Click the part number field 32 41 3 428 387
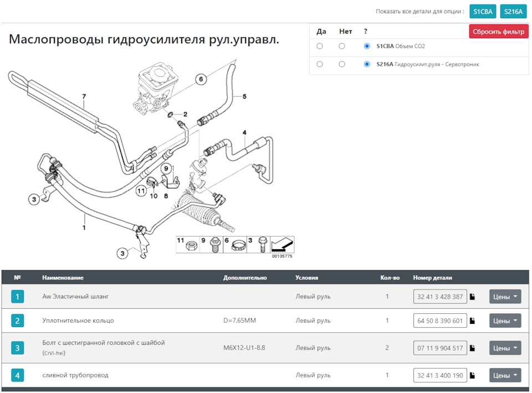 [440, 296]
